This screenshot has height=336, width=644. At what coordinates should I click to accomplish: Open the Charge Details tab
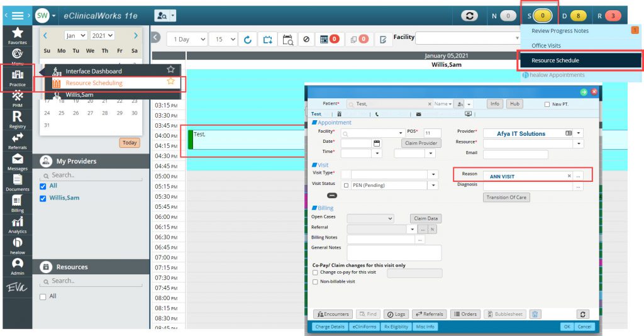[x=330, y=327]
